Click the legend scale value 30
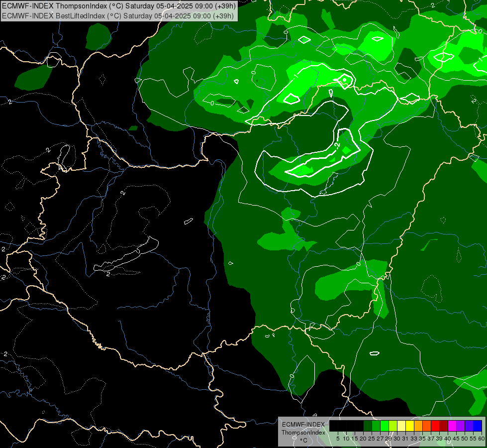 tap(397, 439)
